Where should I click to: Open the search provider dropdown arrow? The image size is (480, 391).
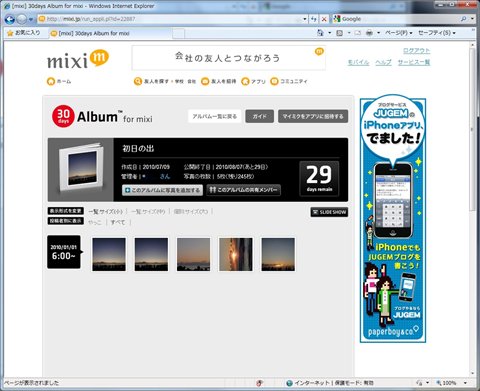(472, 19)
